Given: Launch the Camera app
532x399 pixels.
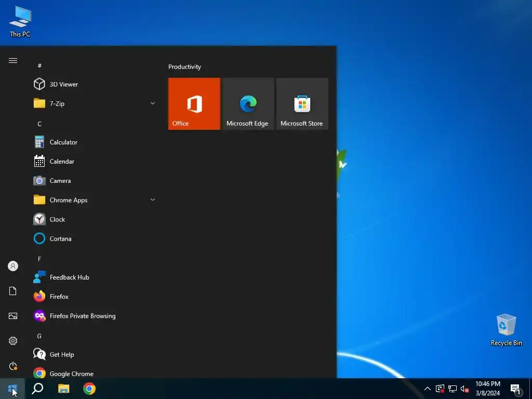Looking at the screenshot, I should [x=94, y=181].
